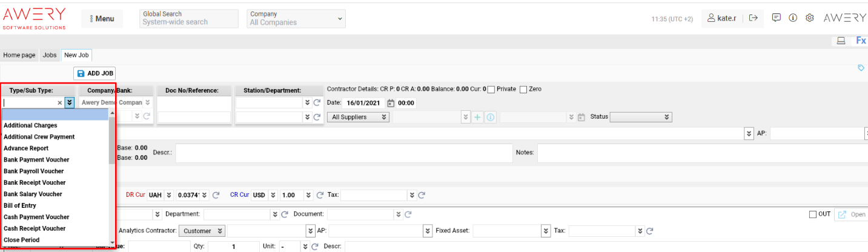Open the Analytics Contractor Customer dropdown

click(x=202, y=231)
